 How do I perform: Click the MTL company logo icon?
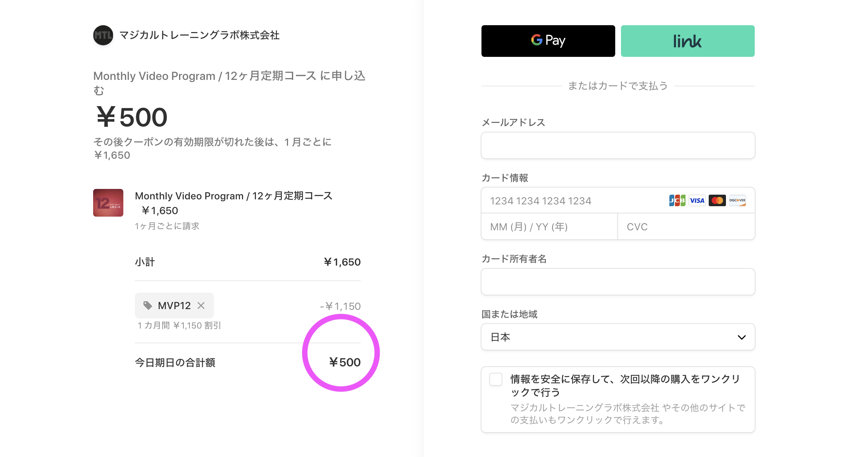(103, 35)
